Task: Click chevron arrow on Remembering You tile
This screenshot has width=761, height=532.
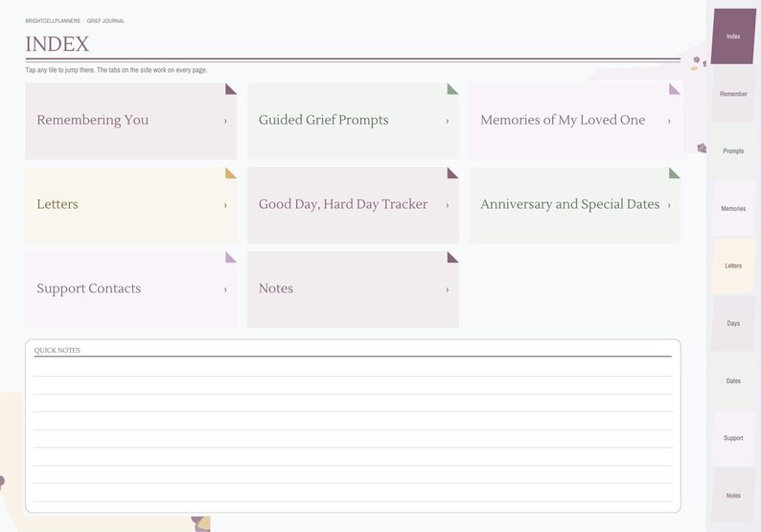Action: (x=225, y=122)
